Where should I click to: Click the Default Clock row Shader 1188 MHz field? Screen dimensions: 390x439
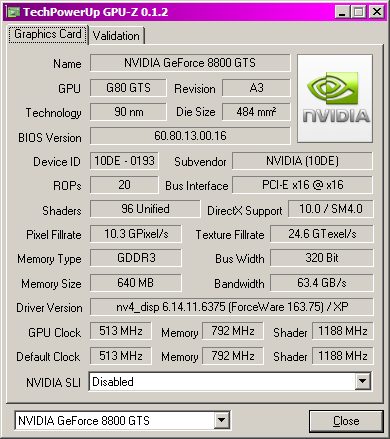[343, 356]
